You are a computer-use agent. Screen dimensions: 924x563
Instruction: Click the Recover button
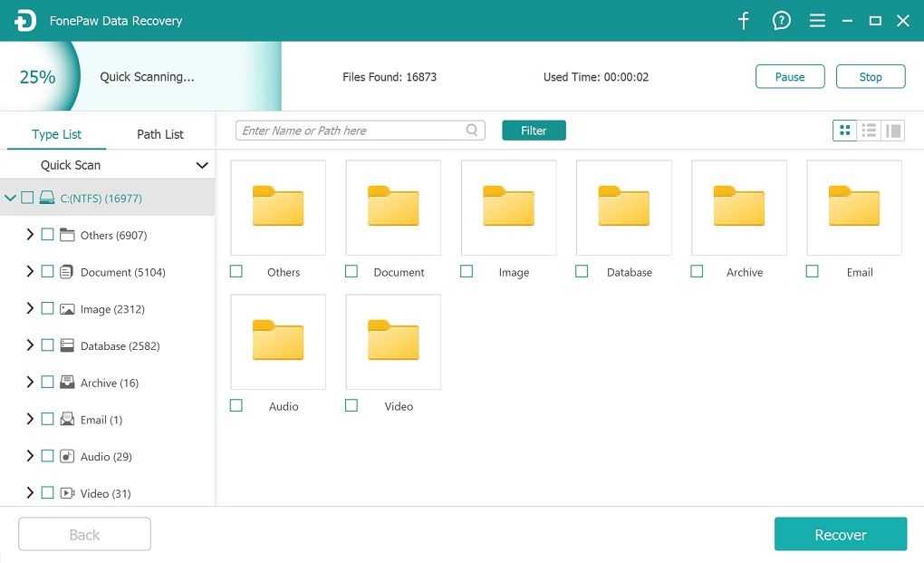840,534
